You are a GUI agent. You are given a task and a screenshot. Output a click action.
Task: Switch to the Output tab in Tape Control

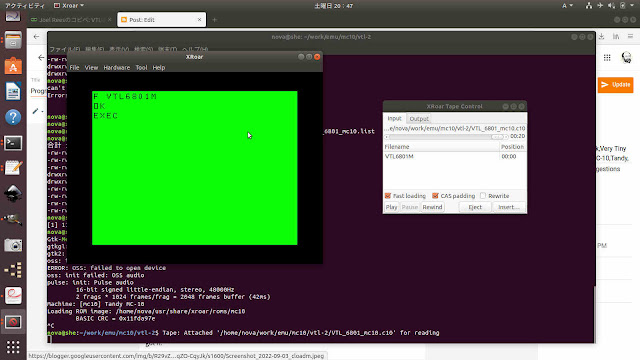(419, 119)
